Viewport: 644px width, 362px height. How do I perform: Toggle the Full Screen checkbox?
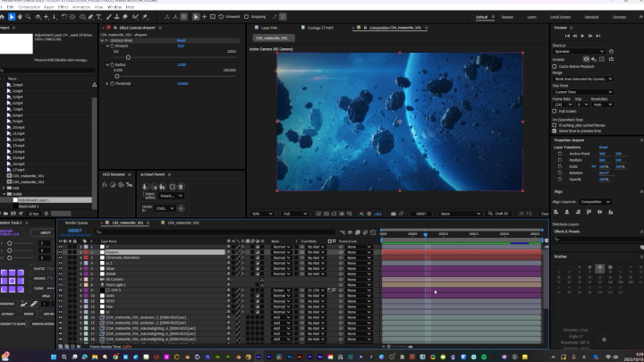click(x=556, y=111)
